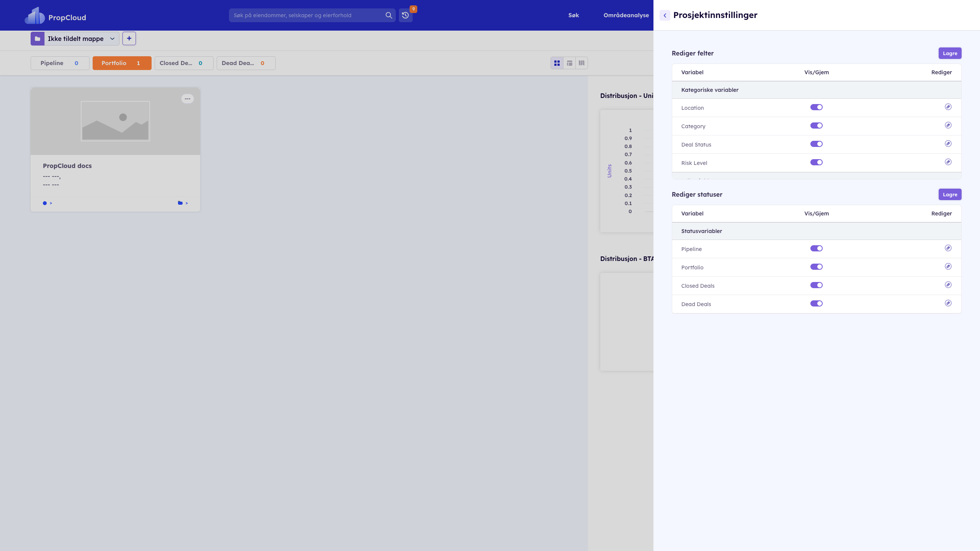Image resolution: width=980 pixels, height=551 pixels.
Task: Click the PropCloud docs card title
Action: (67, 166)
